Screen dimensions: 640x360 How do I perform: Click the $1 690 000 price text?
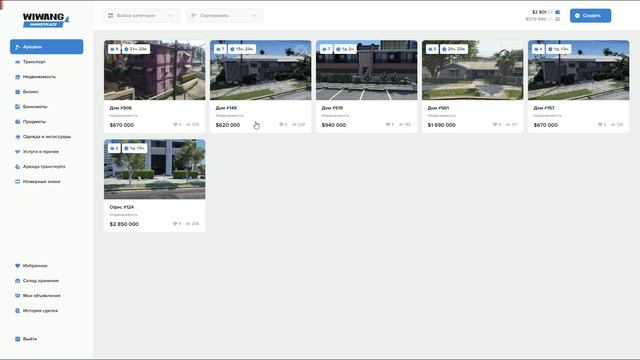click(x=442, y=125)
